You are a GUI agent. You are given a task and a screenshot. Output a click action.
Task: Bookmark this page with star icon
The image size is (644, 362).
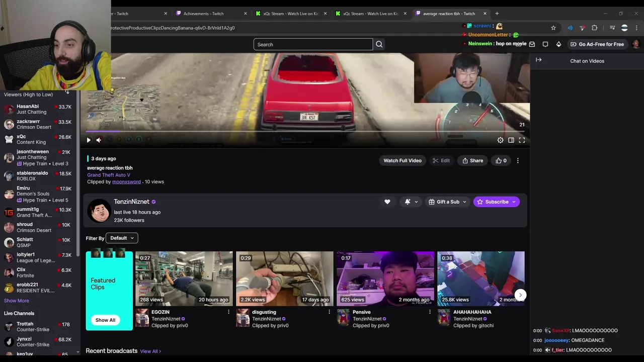click(x=553, y=28)
